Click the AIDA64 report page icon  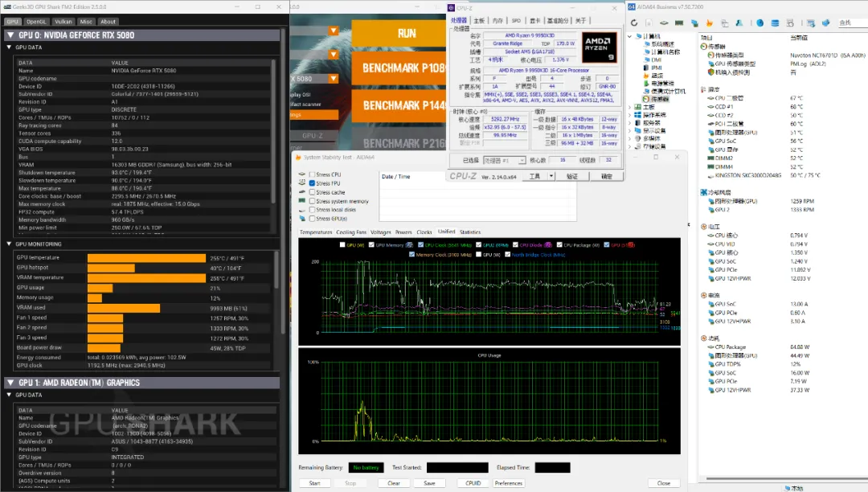tap(649, 23)
